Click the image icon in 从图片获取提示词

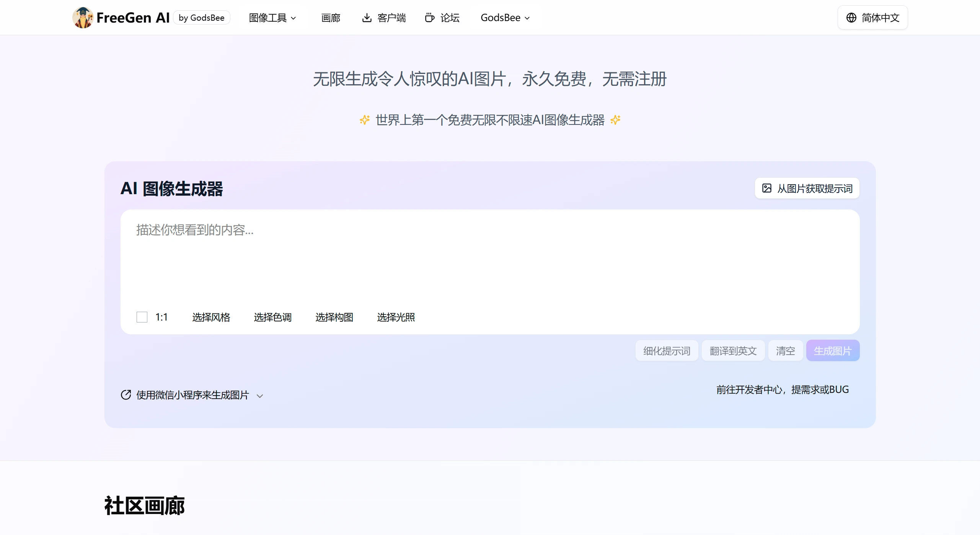tap(766, 188)
